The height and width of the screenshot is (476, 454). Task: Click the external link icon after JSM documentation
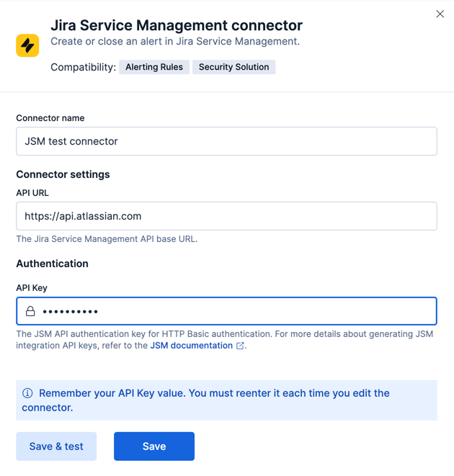pos(240,346)
